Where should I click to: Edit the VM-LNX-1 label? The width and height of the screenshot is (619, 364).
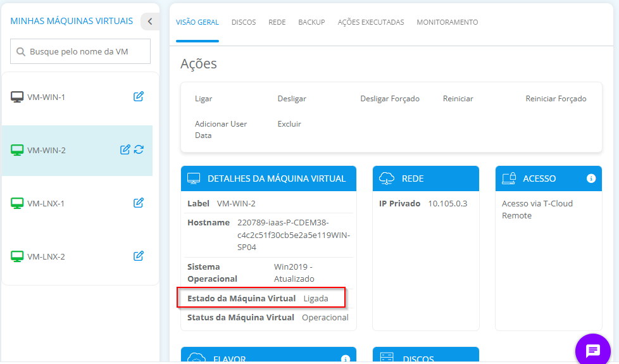[x=138, y=203]
